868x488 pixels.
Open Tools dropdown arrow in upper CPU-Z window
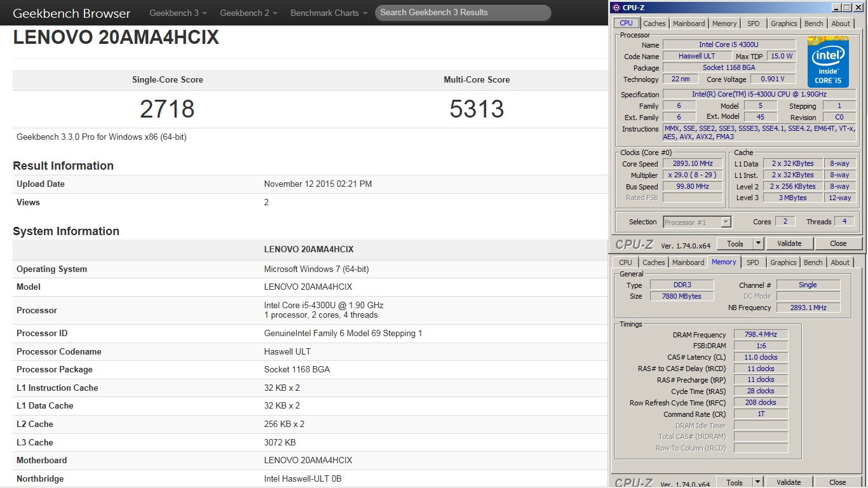(758, 243)
